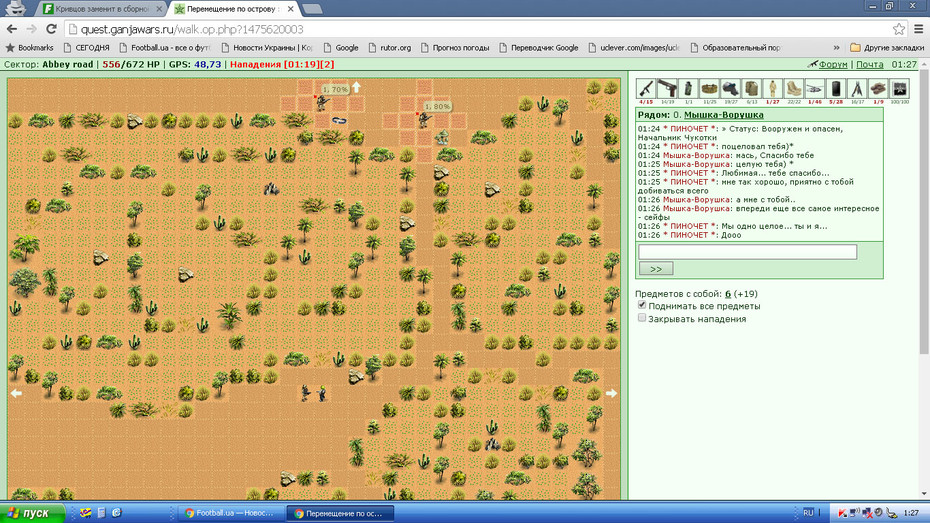Switch to the 'Кривцов заменит в сборной' tab
This screenshot has height=523, width=930.
point(102,9)
